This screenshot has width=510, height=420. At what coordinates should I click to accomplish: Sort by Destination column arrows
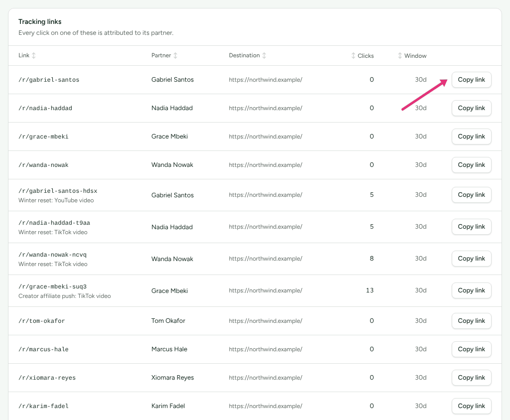point(264,56)
